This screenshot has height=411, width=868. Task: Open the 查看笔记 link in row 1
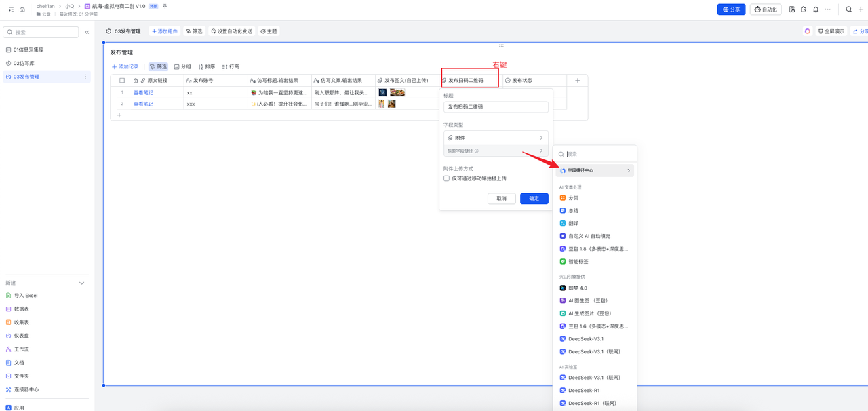click(143, 92)
